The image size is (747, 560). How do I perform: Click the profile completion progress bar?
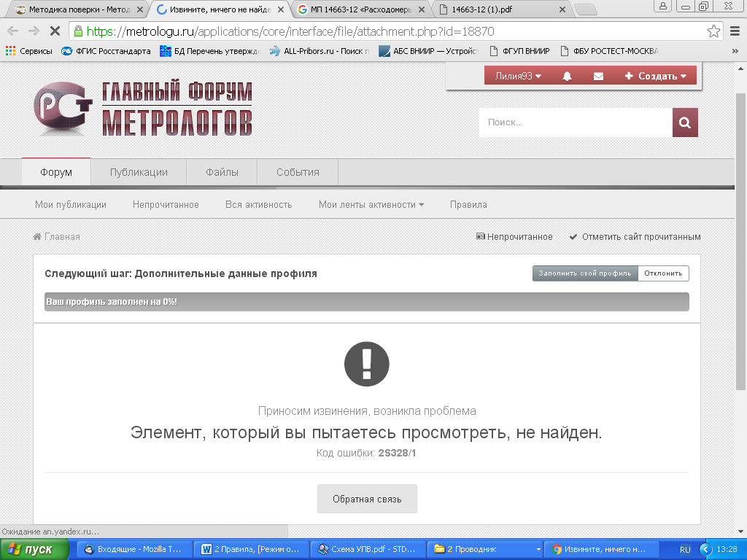click(x=366, y=302)
